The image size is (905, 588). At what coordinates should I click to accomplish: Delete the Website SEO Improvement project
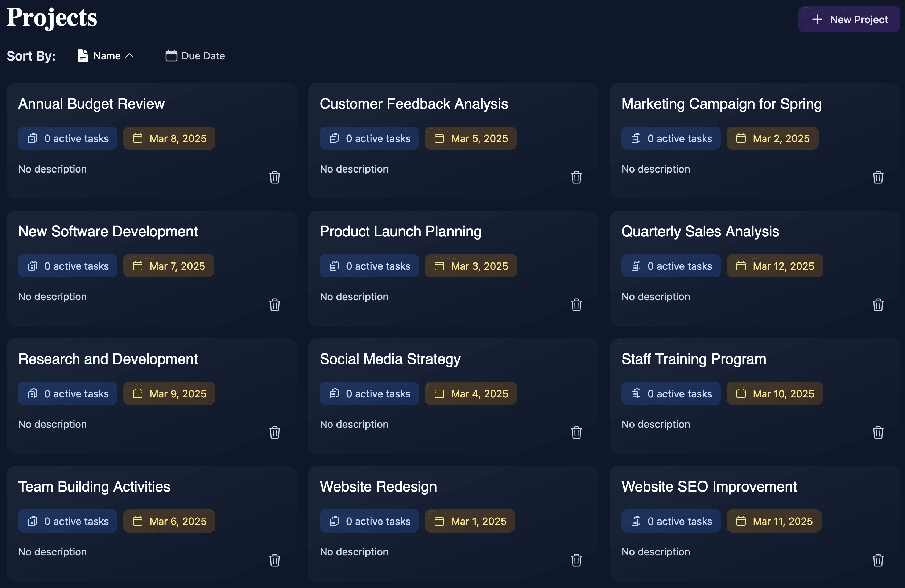(877, 560)
